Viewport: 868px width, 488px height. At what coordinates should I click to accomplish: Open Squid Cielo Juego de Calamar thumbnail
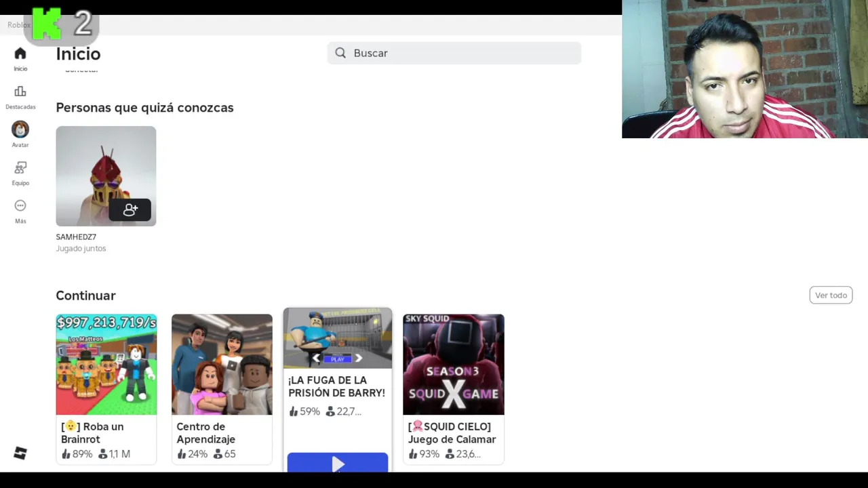coord(454,364)
